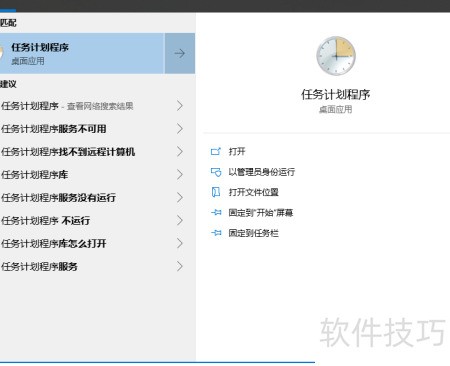Click pin icon next to 固定到任务栏

(216, 233)
